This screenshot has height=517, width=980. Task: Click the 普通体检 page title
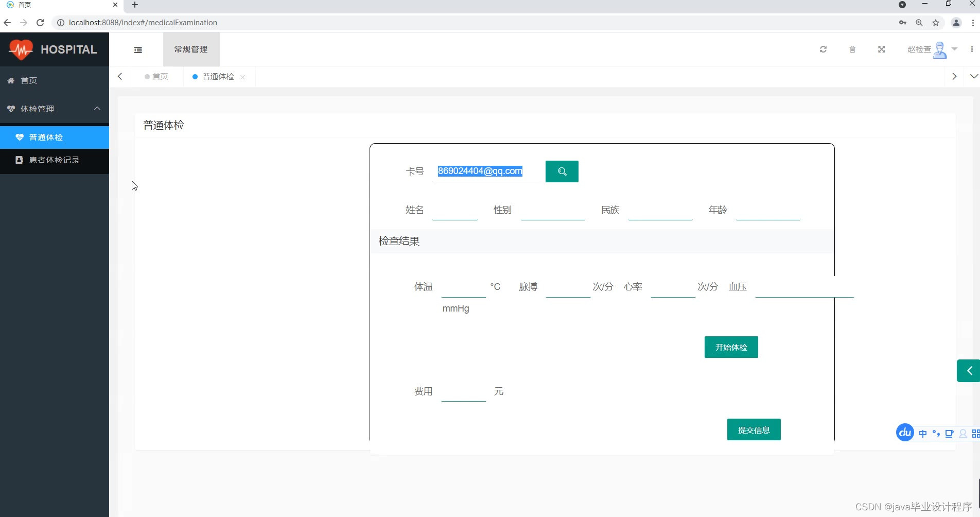click(x=164, y=125)
